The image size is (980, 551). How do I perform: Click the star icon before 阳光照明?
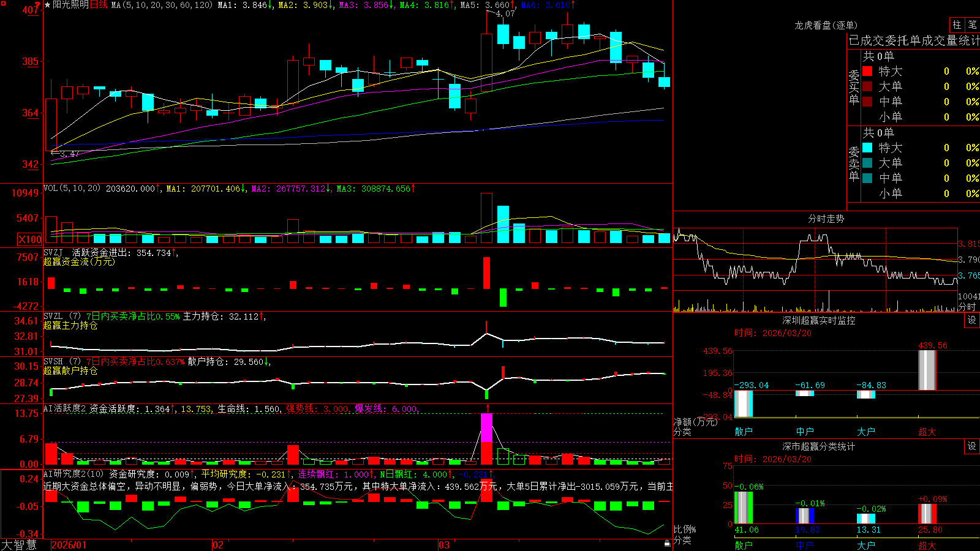[x=48, y=5]
